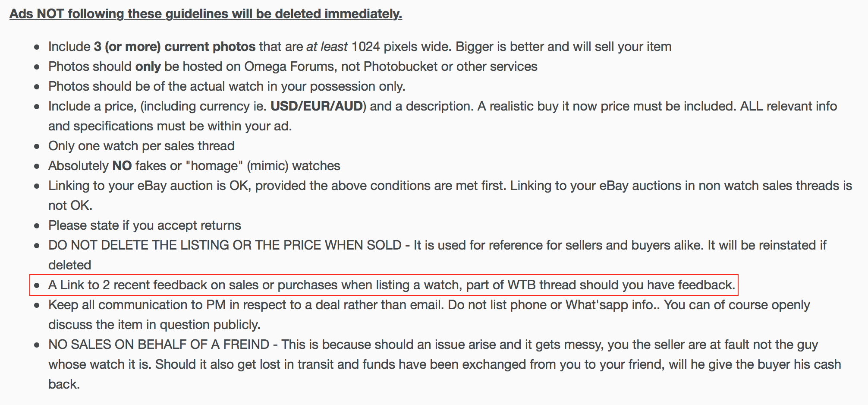Click the "Please state if you accept returns" line
This screenshot has height=405, width=868.
pos(145,225)
